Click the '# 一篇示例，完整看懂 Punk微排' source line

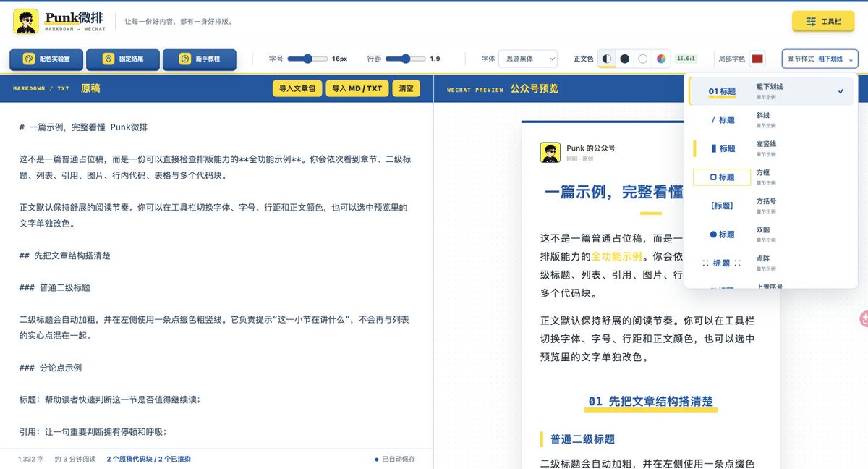84,127
